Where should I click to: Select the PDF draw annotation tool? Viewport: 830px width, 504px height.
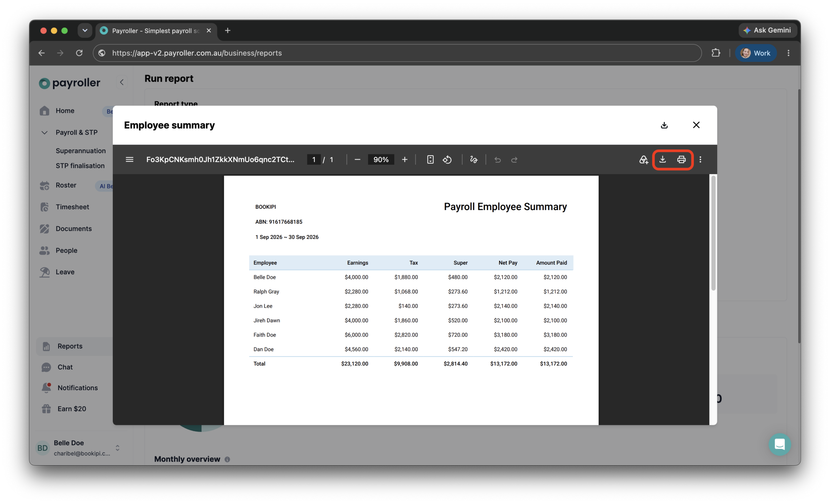click(x=474, y=159)
